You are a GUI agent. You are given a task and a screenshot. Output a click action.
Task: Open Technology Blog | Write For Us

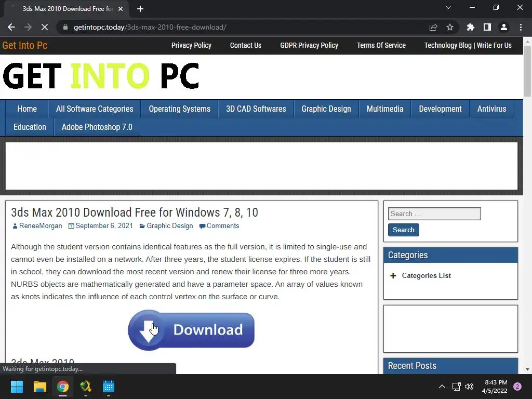(468, 45)
